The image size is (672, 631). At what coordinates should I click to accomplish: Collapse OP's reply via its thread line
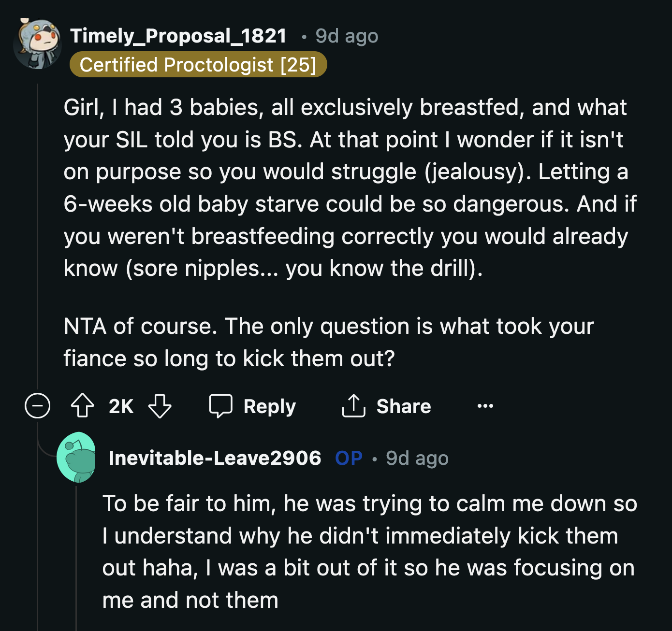77,556
